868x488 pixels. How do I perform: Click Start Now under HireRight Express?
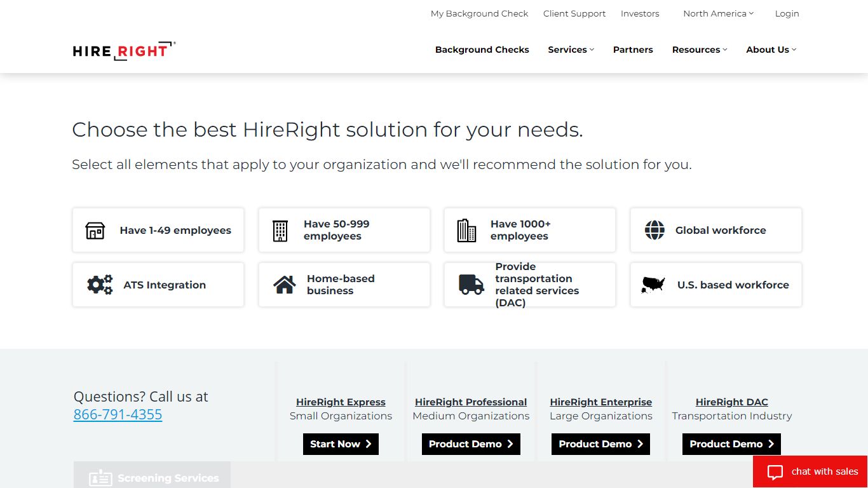[341, 444]
